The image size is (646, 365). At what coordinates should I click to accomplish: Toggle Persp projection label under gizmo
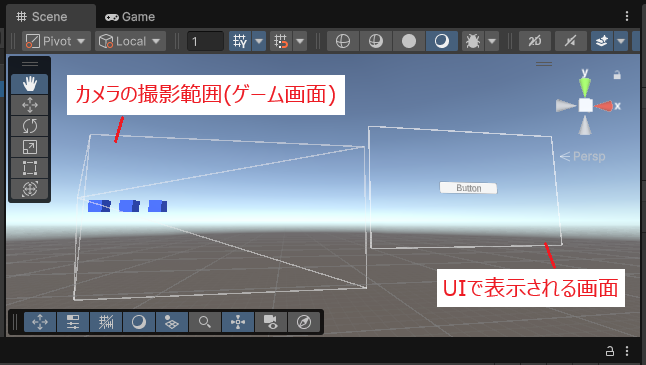(583, 157)
